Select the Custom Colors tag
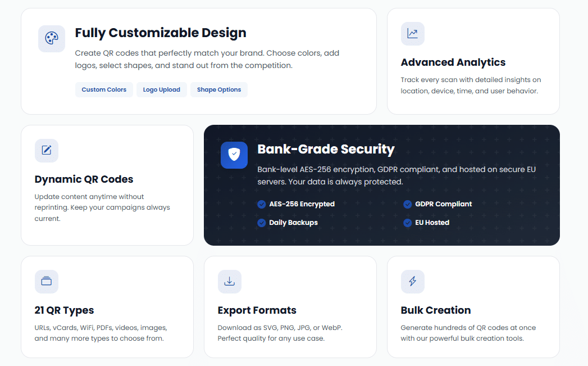Screen dimensions: 588x366 pos(104,90)
